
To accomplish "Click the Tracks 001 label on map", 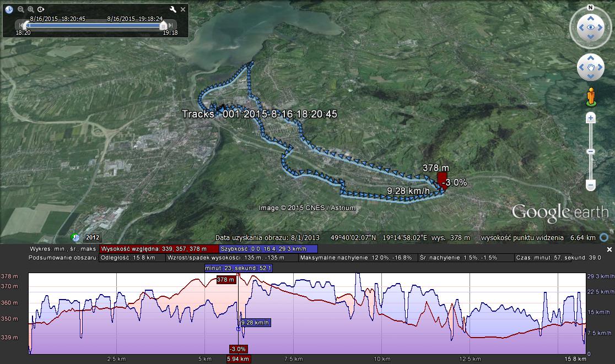I will [x=259, y=114].
